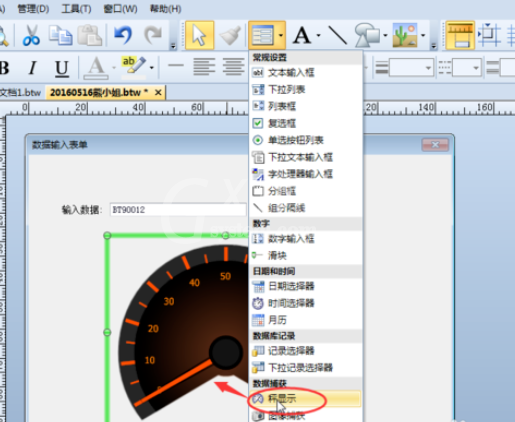Select the Line drawing tool
This screenshot has width=515, height=422.
point(338,35)
